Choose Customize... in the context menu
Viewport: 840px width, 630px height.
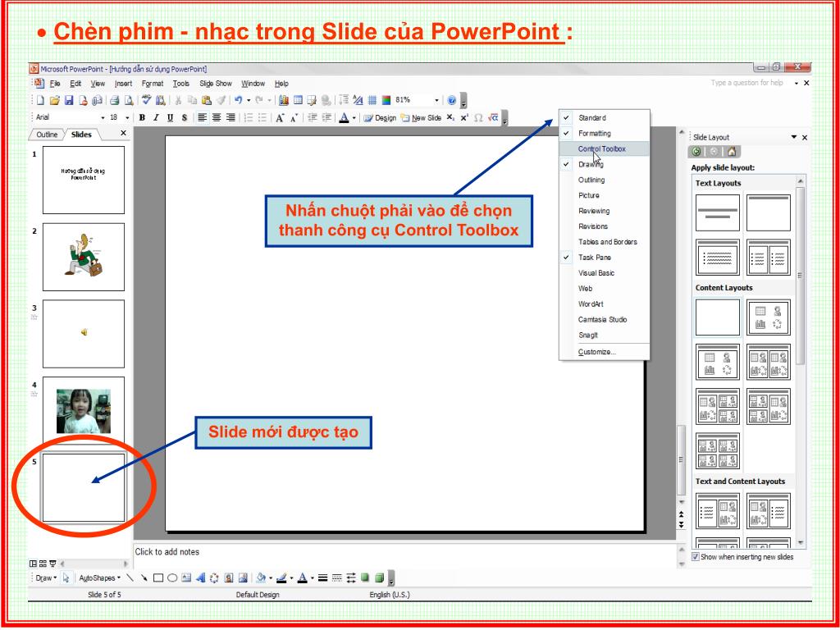(x=605, y=352)
